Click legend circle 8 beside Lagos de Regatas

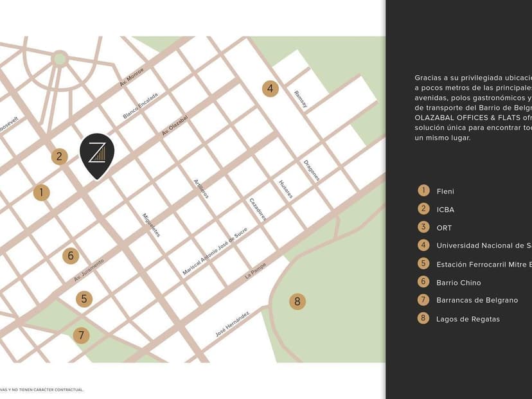tap(423, 318)
